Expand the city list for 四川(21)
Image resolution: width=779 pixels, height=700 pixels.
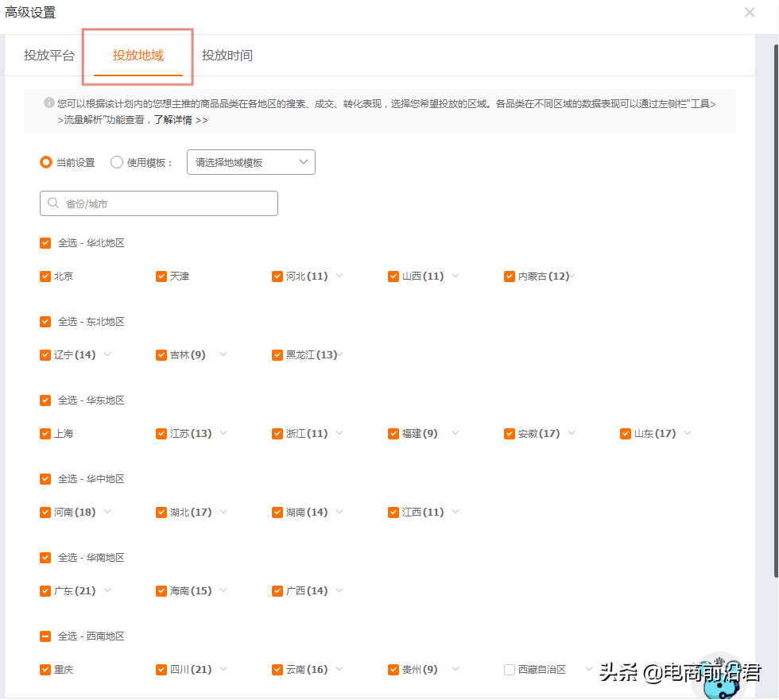click(x=223, y=669)
